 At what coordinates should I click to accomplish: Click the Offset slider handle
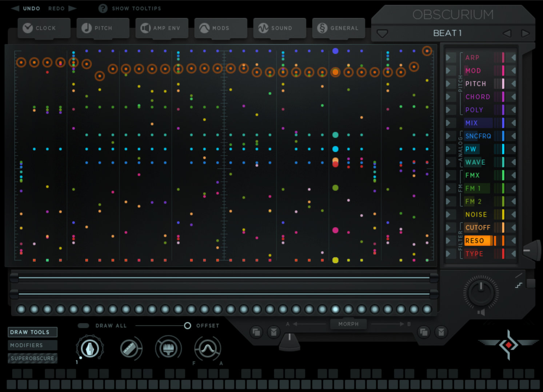click(187, 326)
